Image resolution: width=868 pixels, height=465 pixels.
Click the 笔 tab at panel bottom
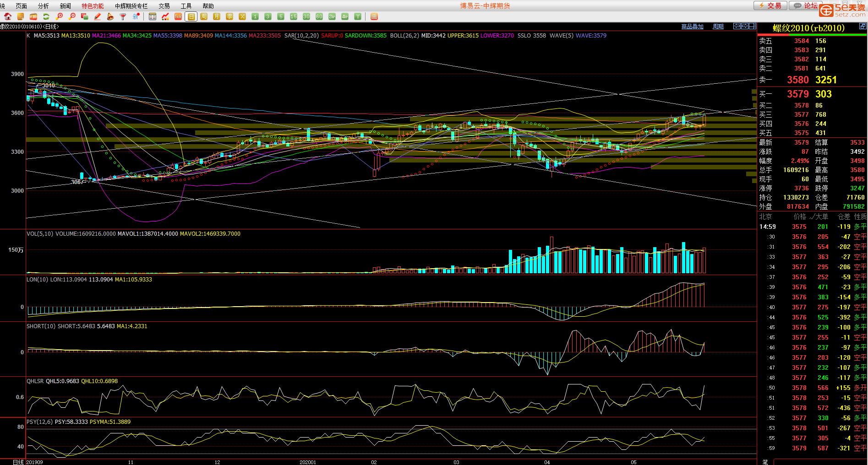765,462
